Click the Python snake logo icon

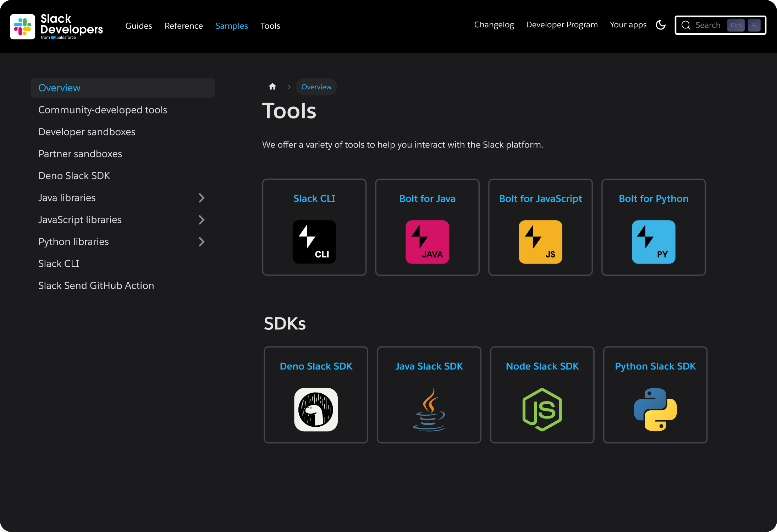pos(655,410)
